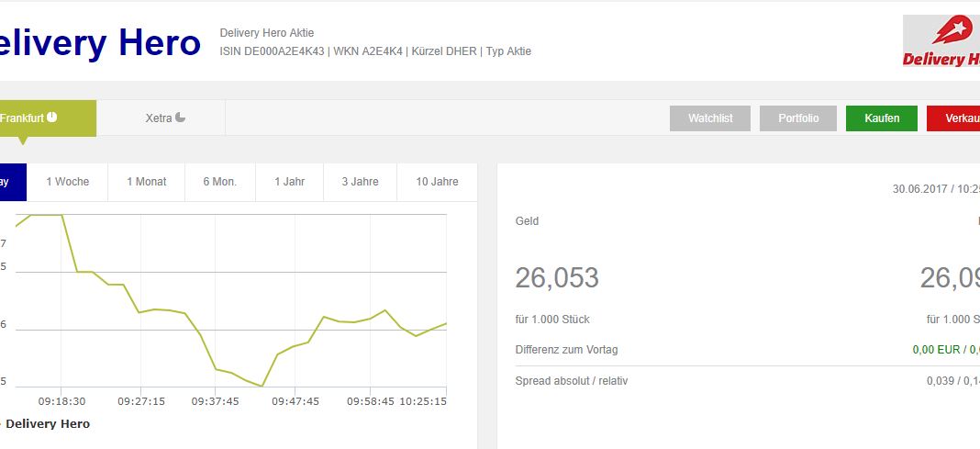Select the intraday chart tab
This screenshot has height=449, width=980.
click(x=13, y=182)
